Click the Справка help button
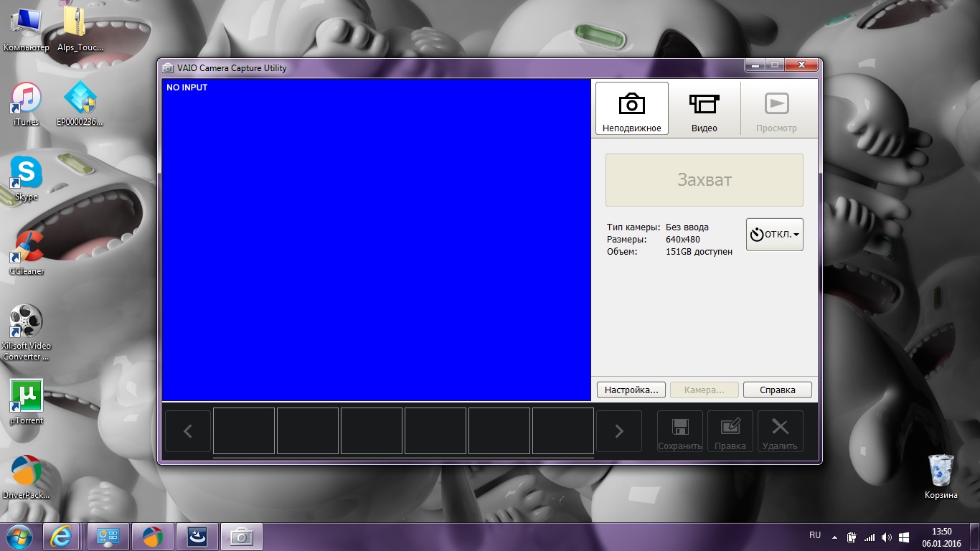Viewport: 980px width, 551px height. click(x=778, y=390)
